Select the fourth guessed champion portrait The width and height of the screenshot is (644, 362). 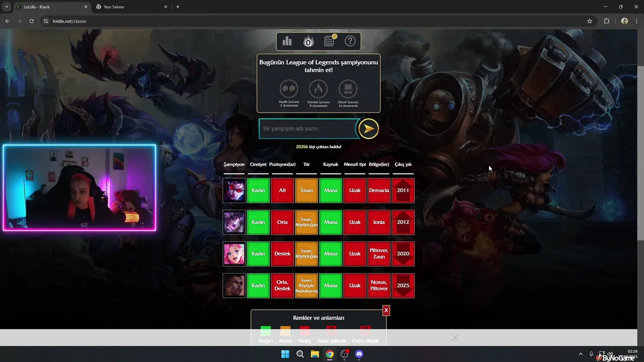(234, 286)
